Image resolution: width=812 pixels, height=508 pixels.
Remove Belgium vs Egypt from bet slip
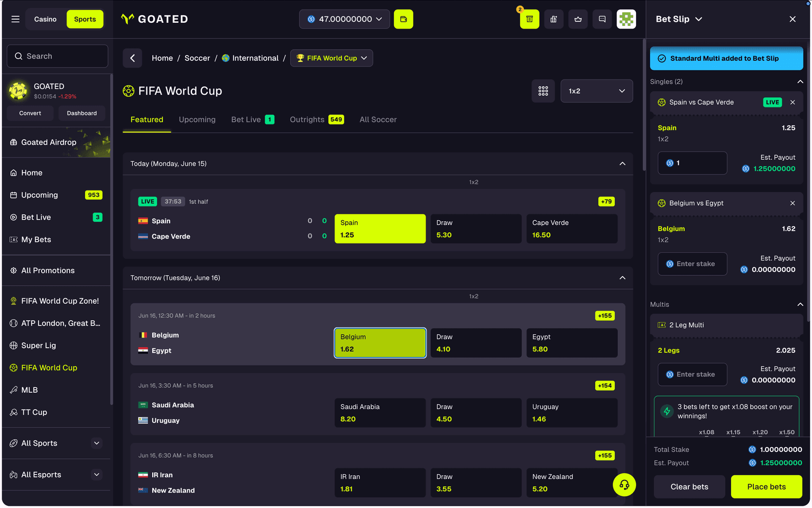[x=792, y=203]
